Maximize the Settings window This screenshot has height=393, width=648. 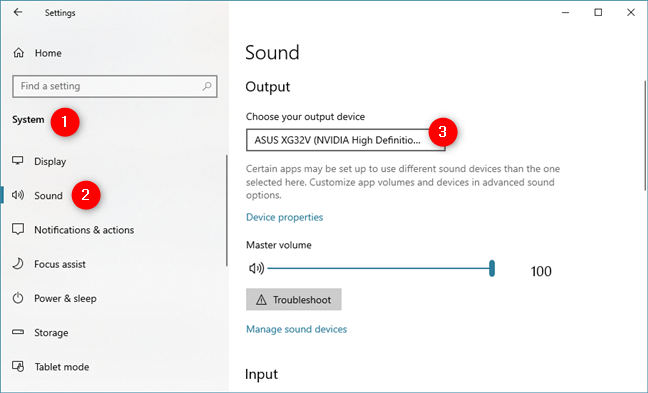click(598, 12)
